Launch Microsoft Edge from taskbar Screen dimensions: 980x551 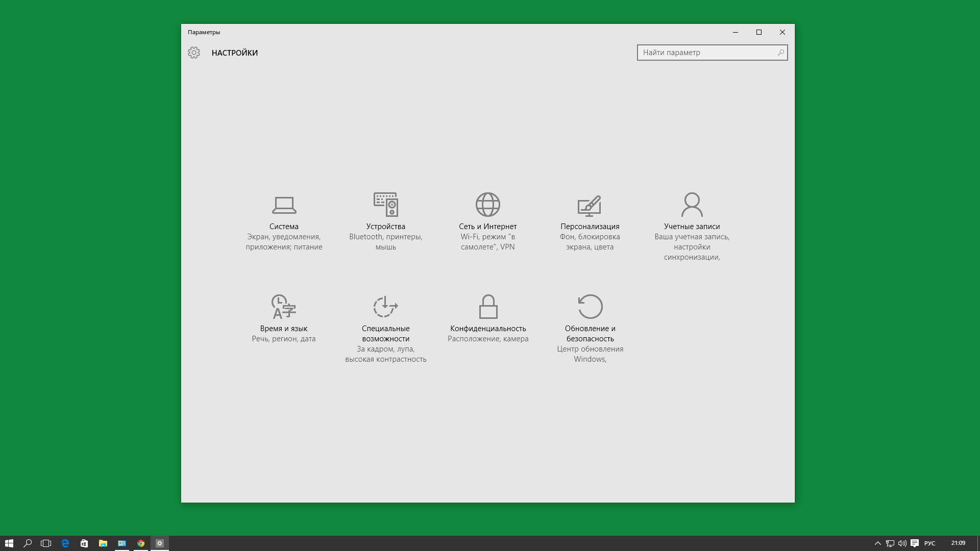(65, 543)
